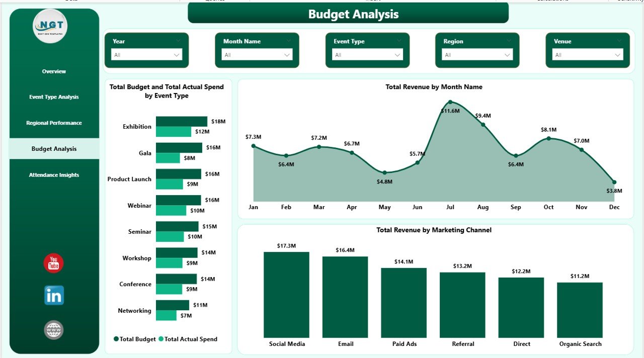Click the website globe icon

point(53,330)
